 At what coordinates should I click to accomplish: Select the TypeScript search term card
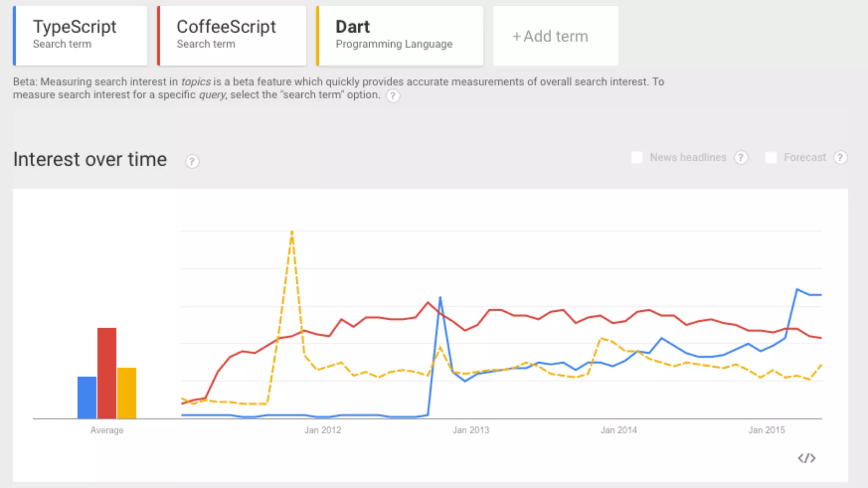pos(80,36)
